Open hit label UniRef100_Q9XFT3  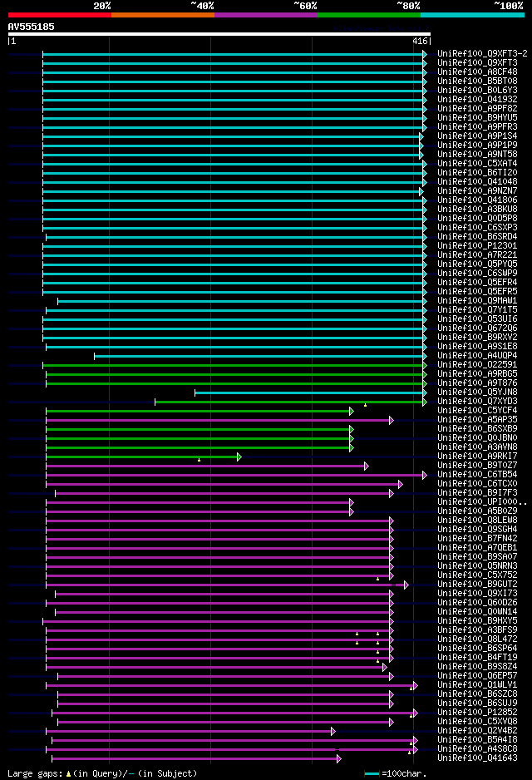(477, 62)
